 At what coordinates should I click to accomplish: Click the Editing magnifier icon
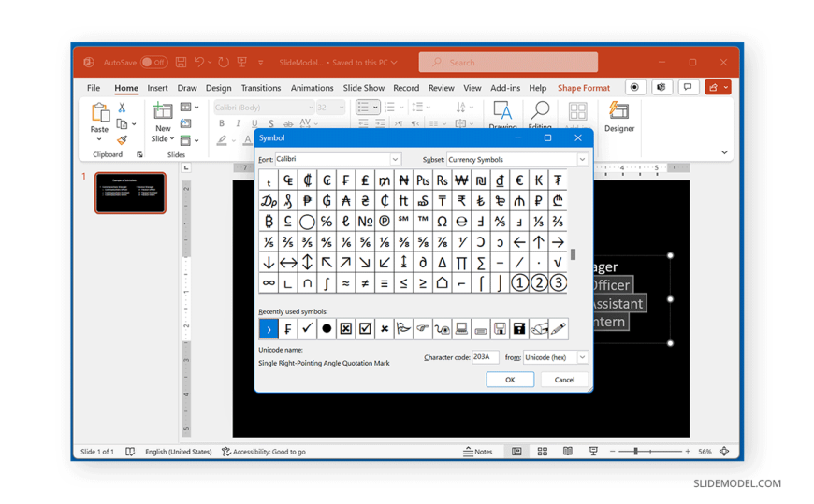[540, 110]
